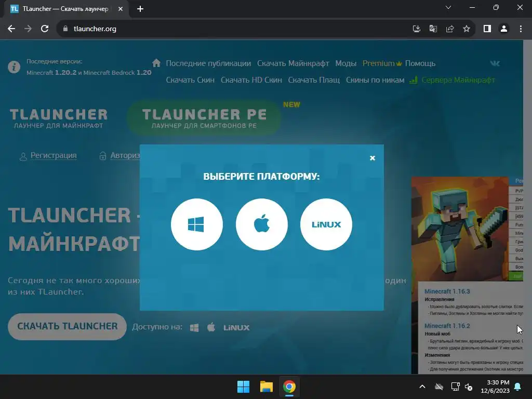Open Premium menu item
This screenshot has width=532, height=399.
click(382, 63)
